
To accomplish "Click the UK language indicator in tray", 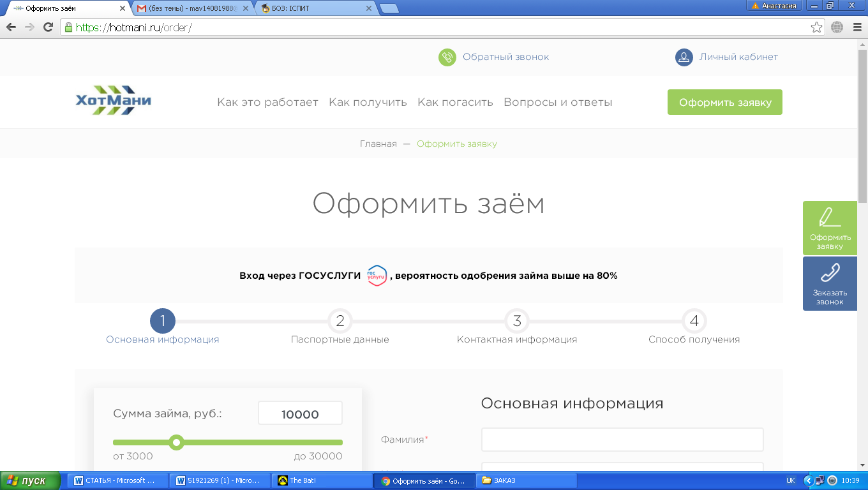I will point(791,481).
